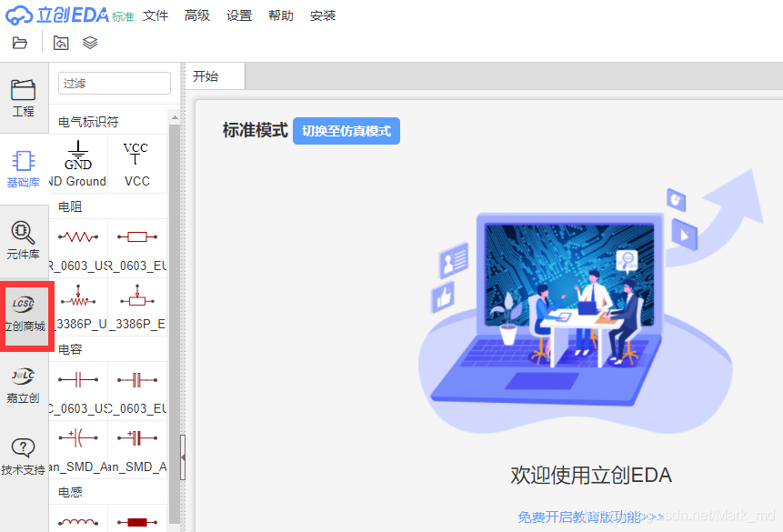Select the C_0603_EU capacitor symbol
This screenshot has height=532, width=783.
coord(136,391)
